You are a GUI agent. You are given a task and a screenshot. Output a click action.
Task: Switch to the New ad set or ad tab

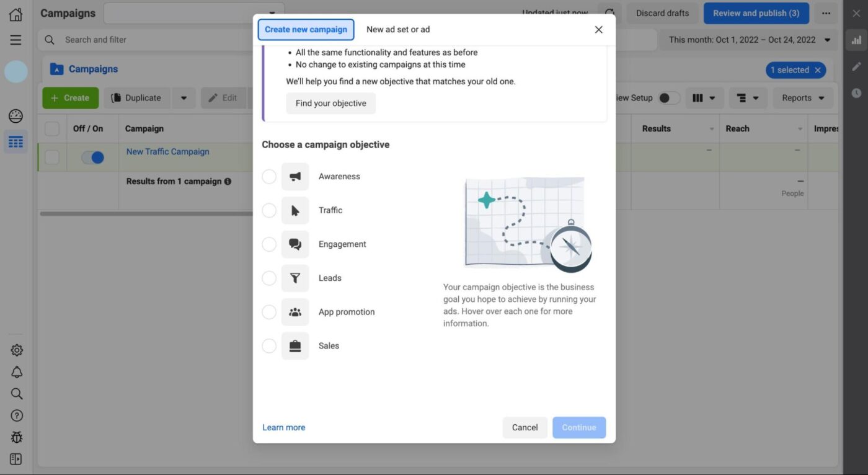pyautogui.click(x=398, y=29)
